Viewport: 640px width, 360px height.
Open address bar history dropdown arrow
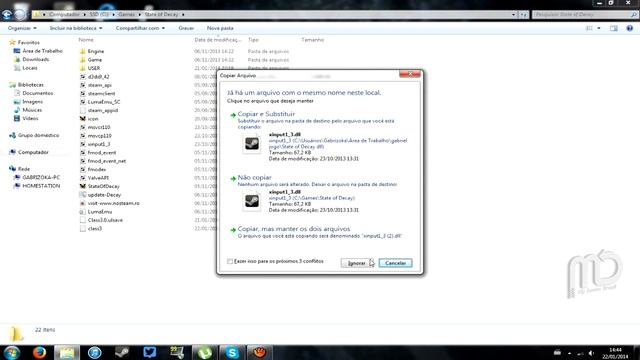pos(513,14)
